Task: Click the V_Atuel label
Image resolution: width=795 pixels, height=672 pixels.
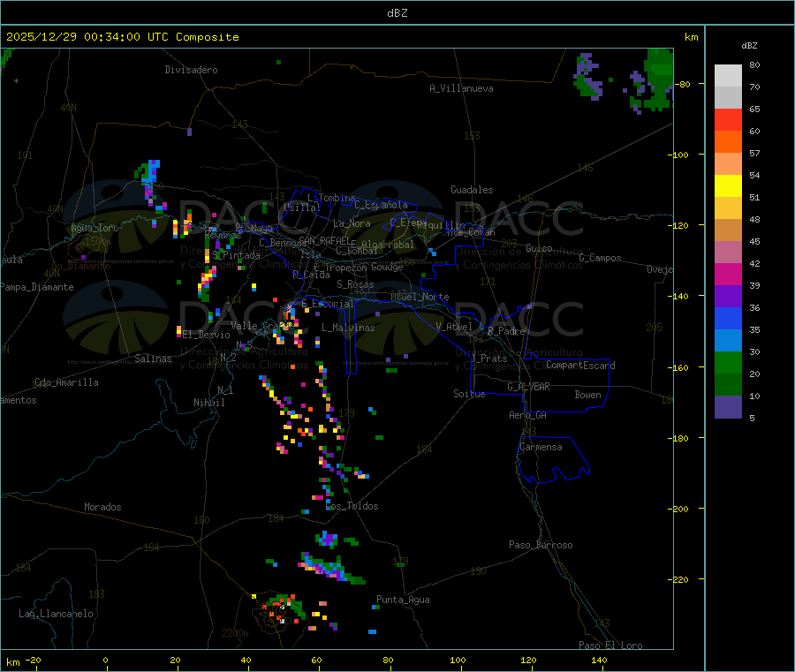Action: click(453, 327)
